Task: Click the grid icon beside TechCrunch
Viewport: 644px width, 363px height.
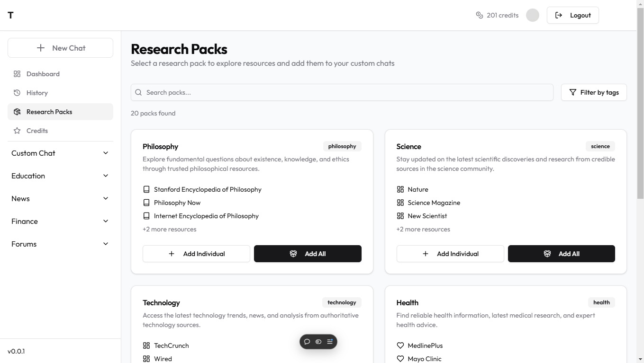Action: pos(146,345)
